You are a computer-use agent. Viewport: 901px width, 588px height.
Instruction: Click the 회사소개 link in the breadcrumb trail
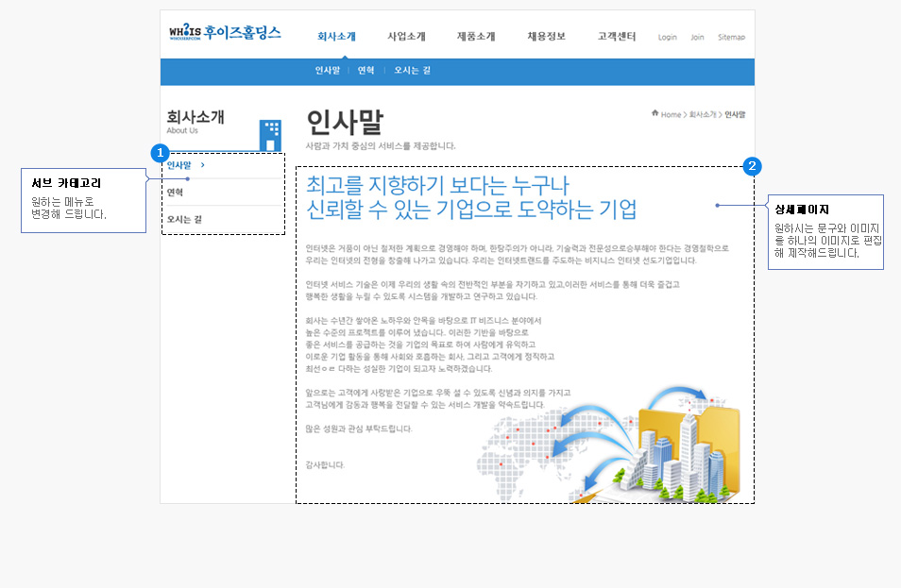(x=702, y=114)
